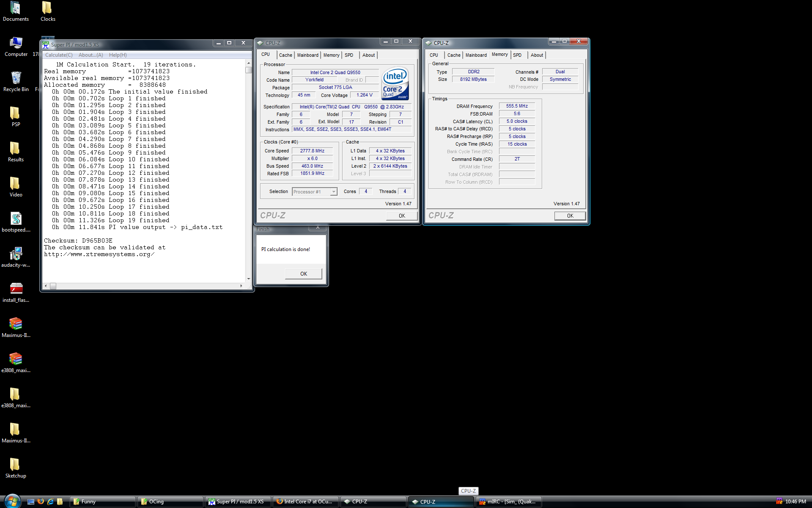Click the Super PI up scroll arrow
Viewport: 812px width, 508px height.
click(x=248, y=63)
